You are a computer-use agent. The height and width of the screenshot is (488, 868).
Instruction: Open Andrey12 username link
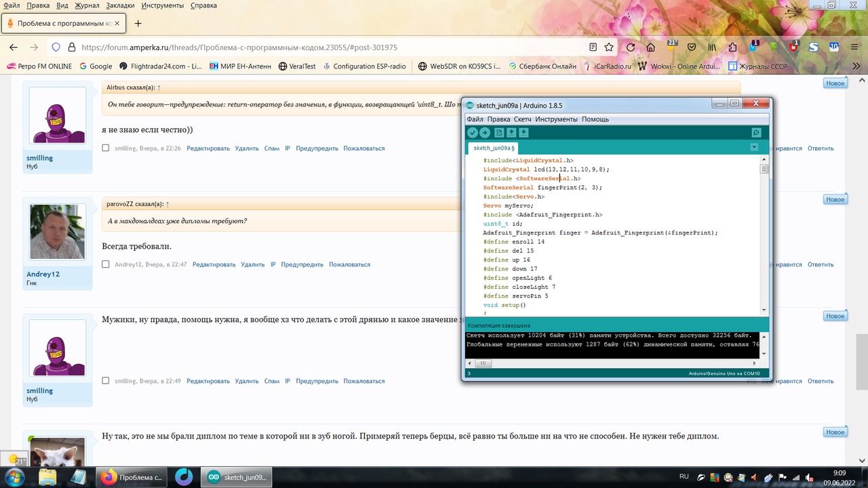(43, 274)
